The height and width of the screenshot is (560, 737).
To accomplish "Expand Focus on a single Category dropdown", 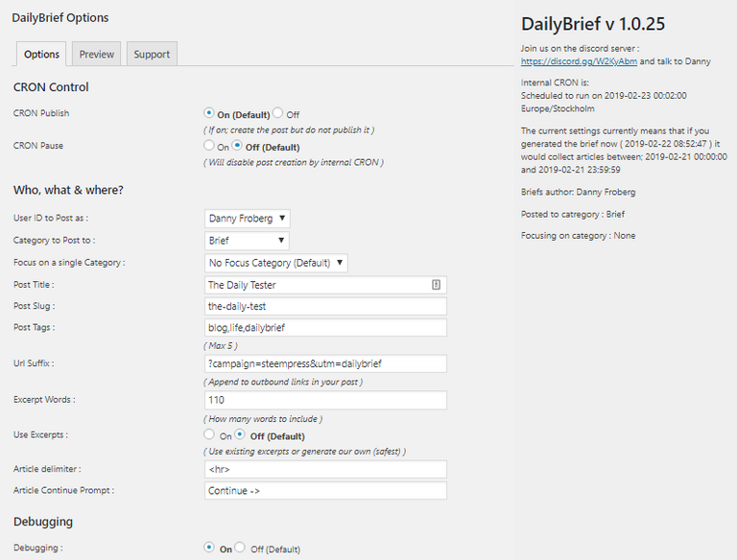I will [276, 263].
